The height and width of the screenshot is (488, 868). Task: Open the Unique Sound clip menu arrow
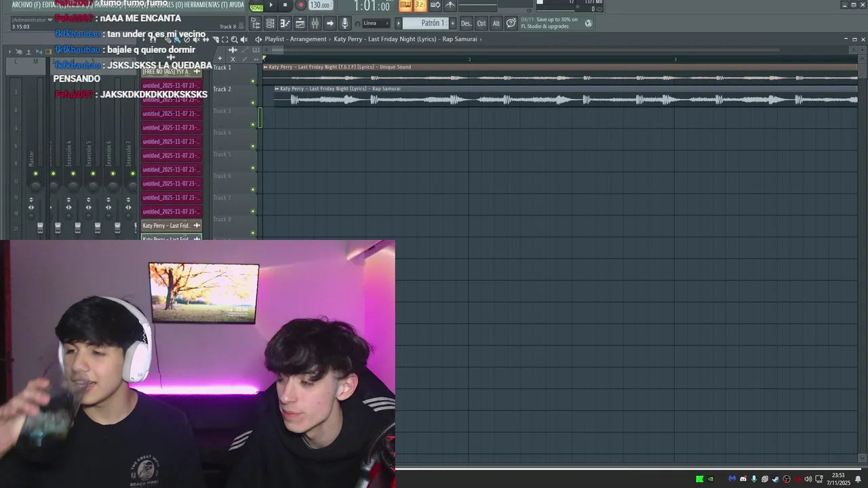tap(266, 67)
